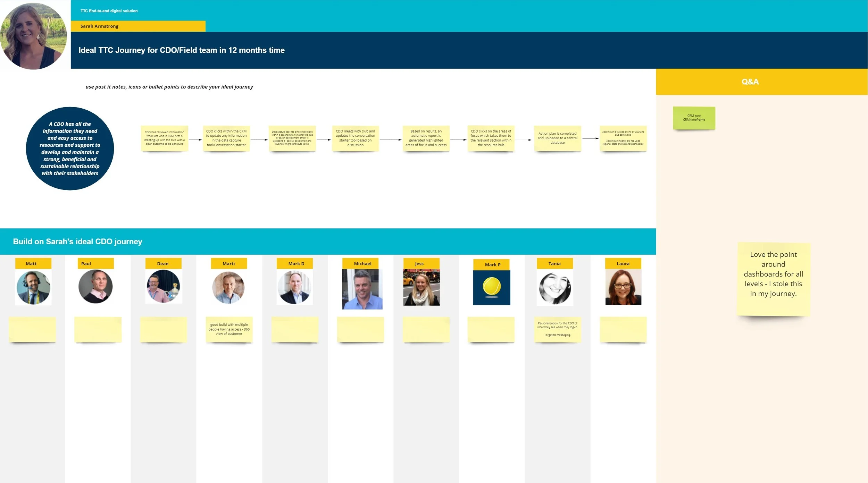The width and height of the screenshot is (868, 483).
Task: Select the 'Based on results' automatic report note
Action: point(426,138)
